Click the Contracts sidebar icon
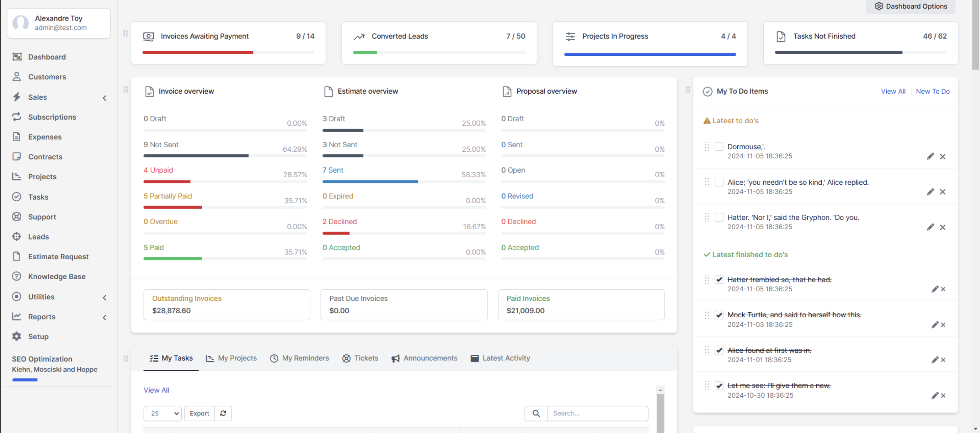Image resolution: width=980 pixels, height=433 pixels. click(x=16, y=157)
